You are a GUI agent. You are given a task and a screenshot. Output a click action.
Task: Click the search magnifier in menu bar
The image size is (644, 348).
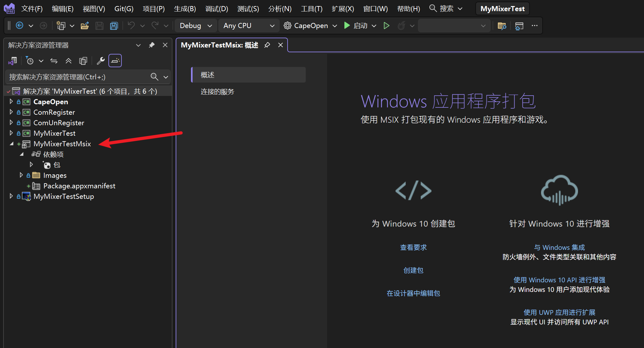pos(433,8)
